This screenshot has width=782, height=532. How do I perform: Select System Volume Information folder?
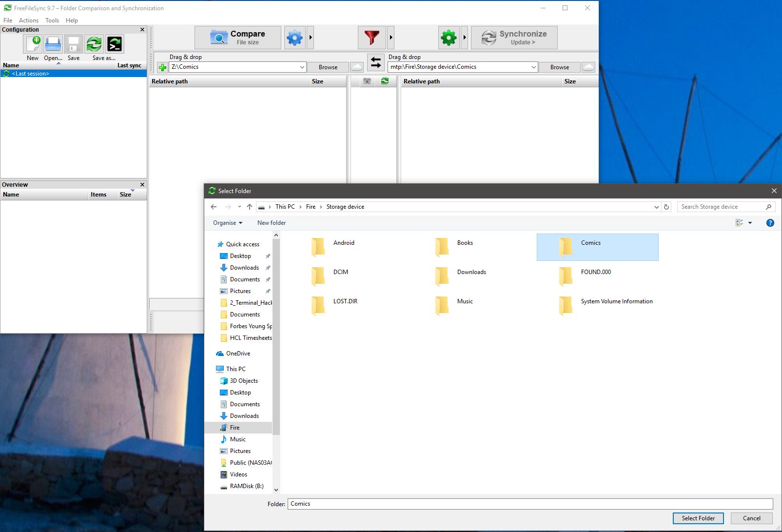[x=597, y=305]
